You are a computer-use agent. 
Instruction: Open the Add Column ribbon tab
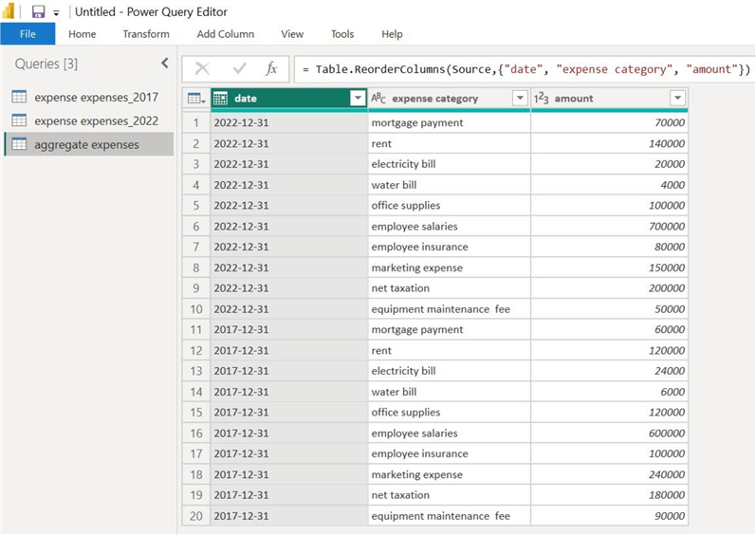coord(225,34)
